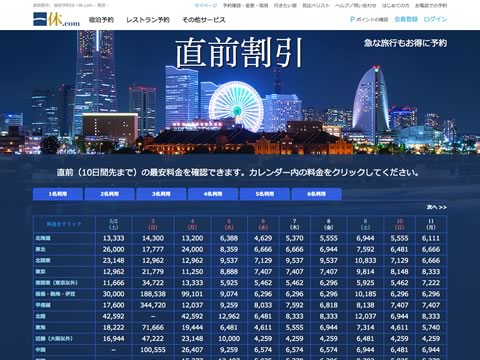Click 近畿 price 10,000

229,338
